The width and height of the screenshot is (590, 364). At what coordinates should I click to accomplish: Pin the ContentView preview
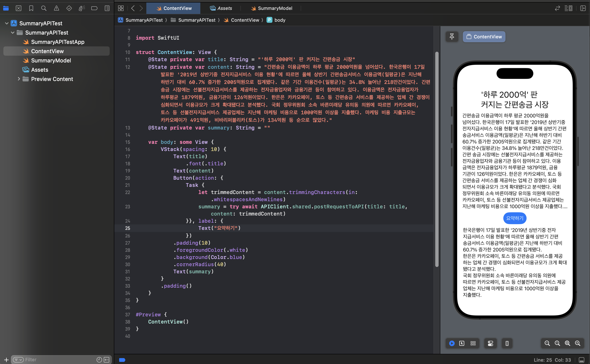click(452, 37)
